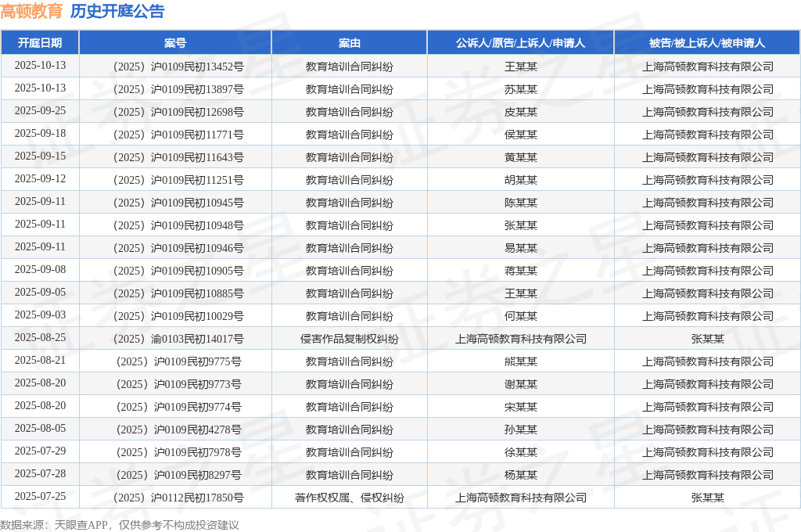Click plaintiff 宋某某
The width and height of the screenshot is (801, 532).
[x=520, y=407]
